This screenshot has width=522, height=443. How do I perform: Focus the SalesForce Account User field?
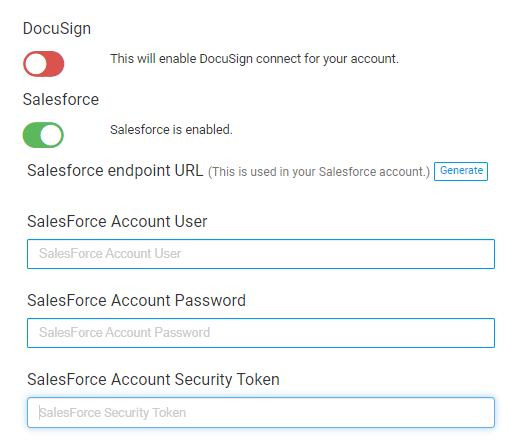click(x=261, y=254)
